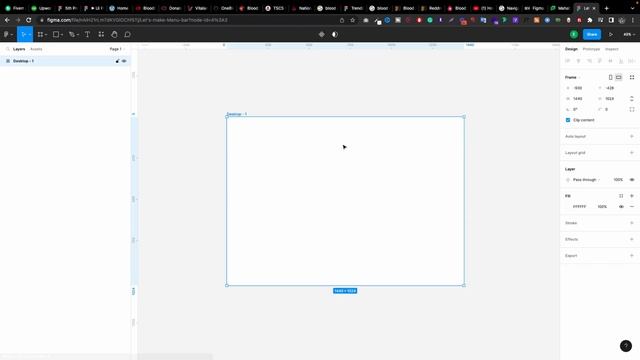
Task: Click the FFFFFF fill color swatch
Action: pos(568,207)
